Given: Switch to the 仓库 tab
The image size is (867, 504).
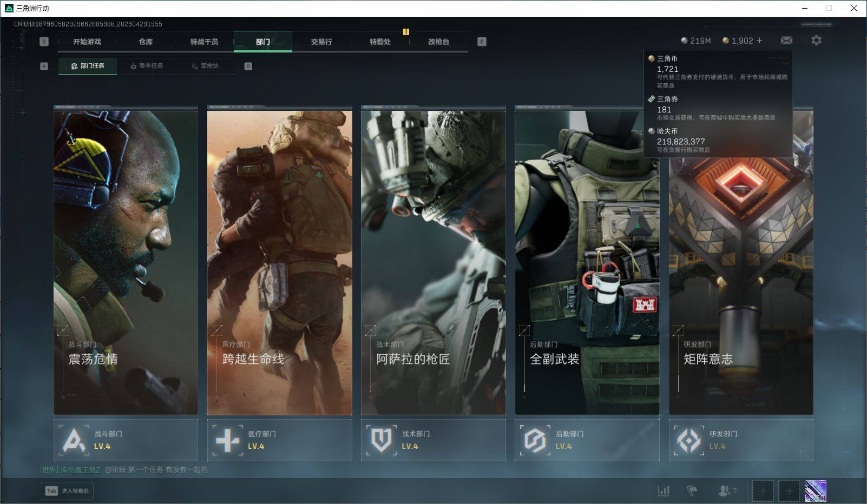Looking at the screenshot, I should click(x=146, y=42).
